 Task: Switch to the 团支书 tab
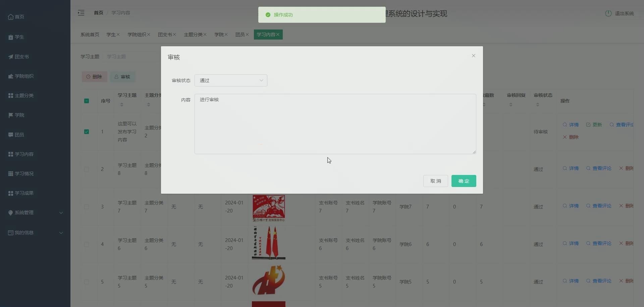pos(165,35)
